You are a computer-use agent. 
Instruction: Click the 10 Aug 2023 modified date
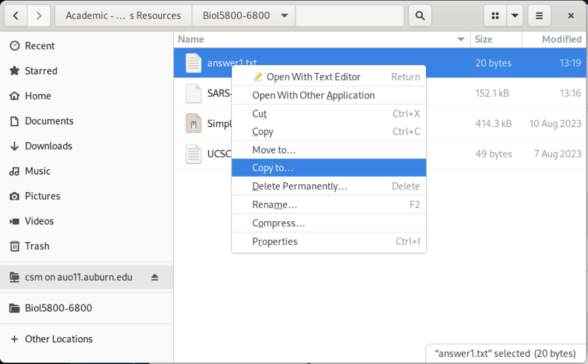coord(555,123)
